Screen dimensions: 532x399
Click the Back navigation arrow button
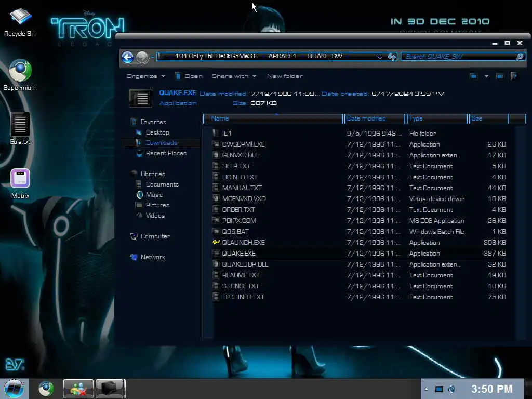128,57
